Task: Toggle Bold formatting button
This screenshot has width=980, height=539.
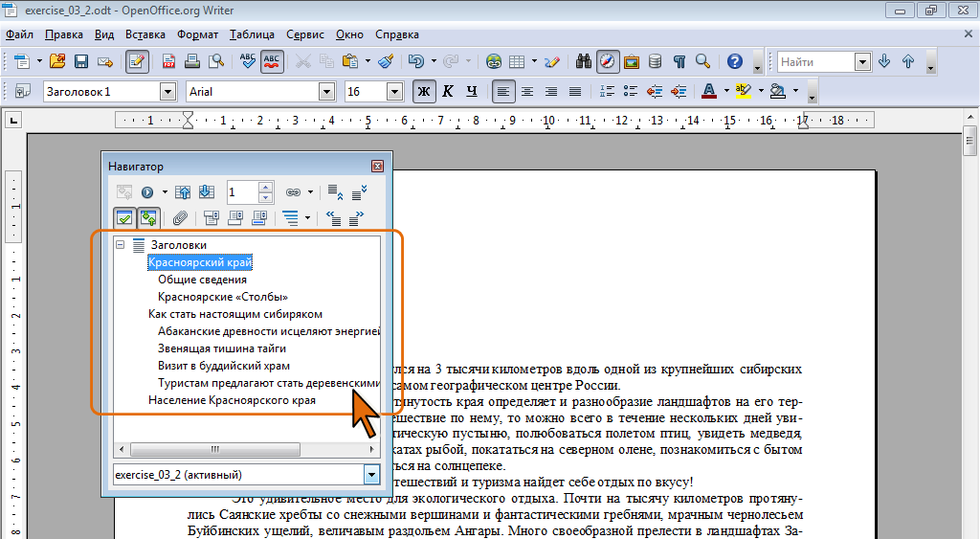Action: 424,91
